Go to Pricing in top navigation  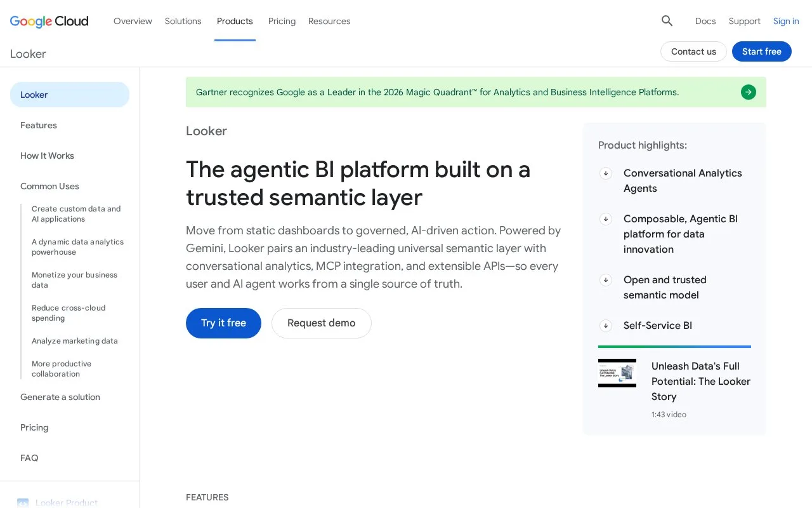pyautogui.click(x=282, y=21)
